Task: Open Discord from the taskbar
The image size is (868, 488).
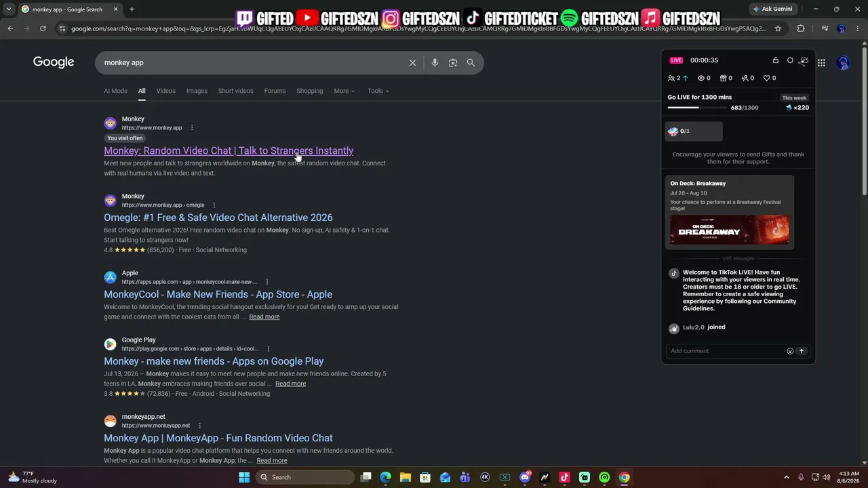Action: point(525,477)
